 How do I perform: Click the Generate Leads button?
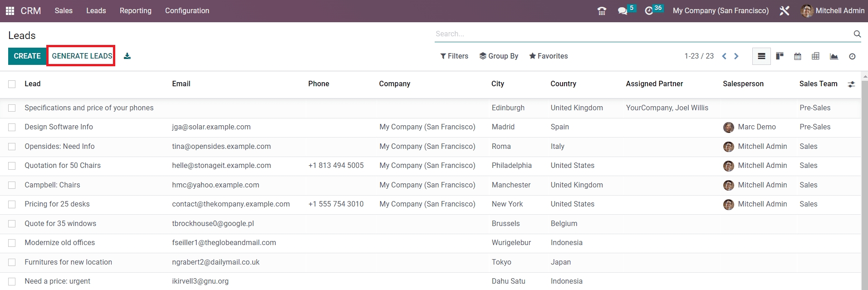coord(82,56)
